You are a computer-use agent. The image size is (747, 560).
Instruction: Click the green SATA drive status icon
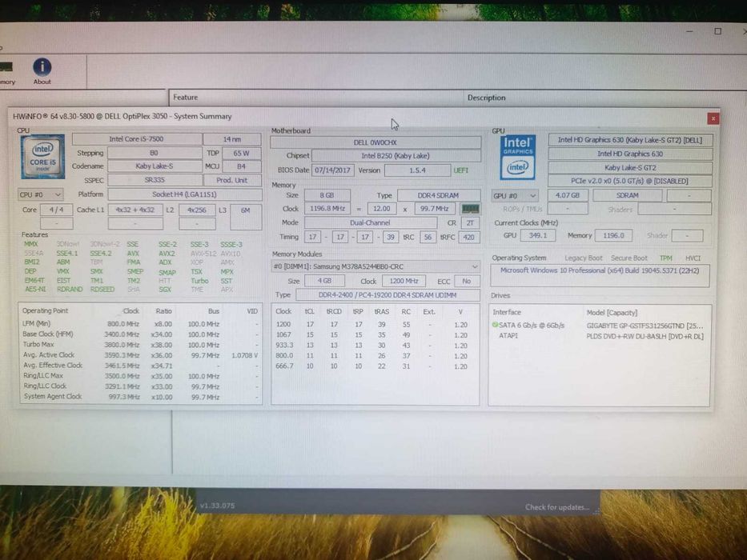tap(495, 326)
